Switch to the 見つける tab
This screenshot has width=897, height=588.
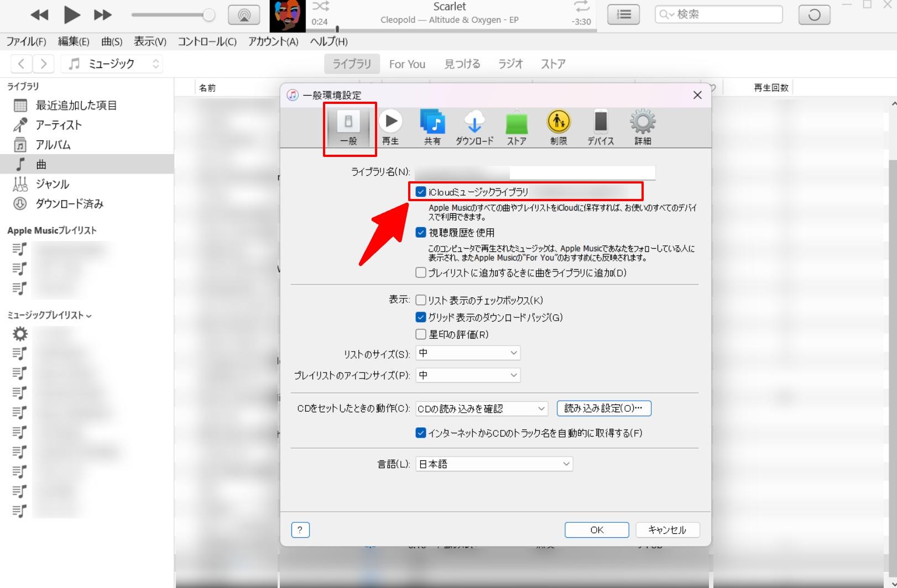[x=462, y=64]
